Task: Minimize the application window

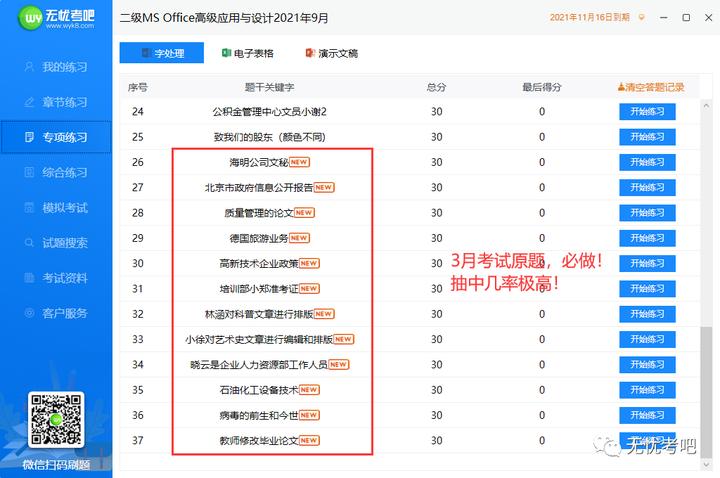Action: point(664,17)
